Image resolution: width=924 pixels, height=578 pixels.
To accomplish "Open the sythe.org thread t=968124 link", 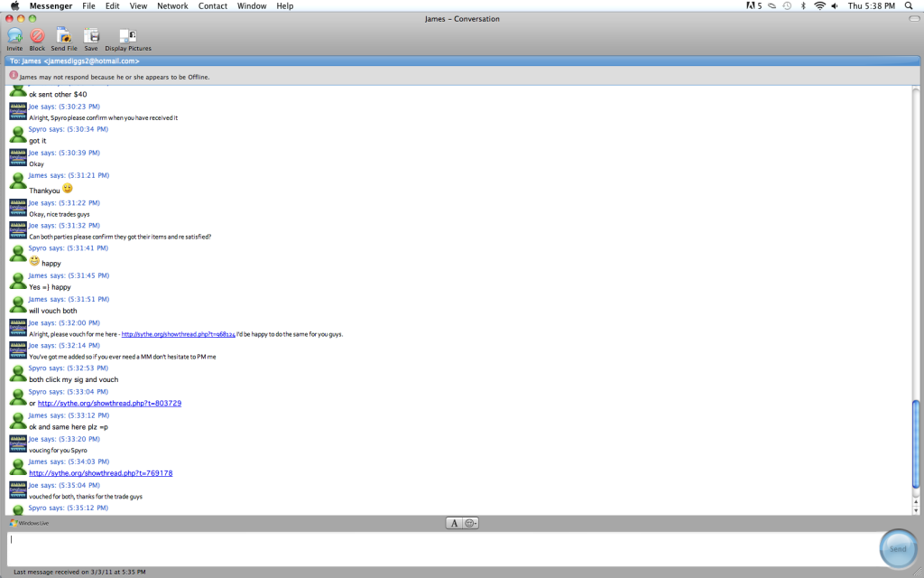I will [178, 334].
